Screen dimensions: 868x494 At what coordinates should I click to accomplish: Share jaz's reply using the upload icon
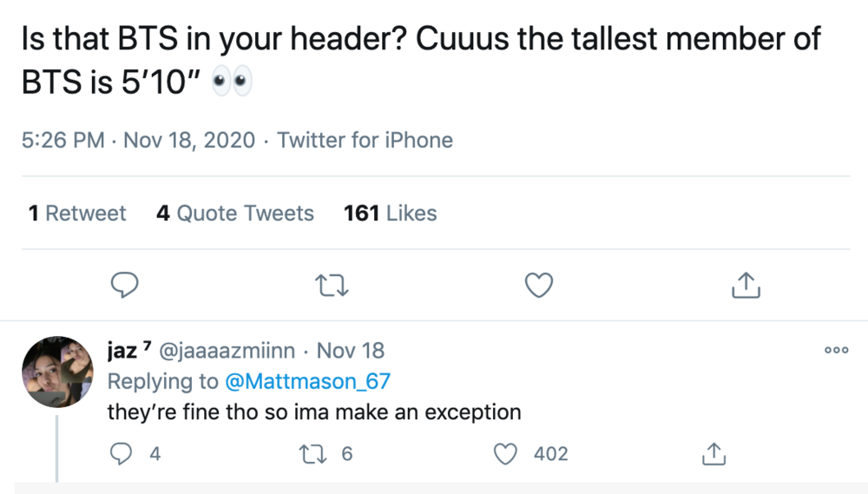713,453
